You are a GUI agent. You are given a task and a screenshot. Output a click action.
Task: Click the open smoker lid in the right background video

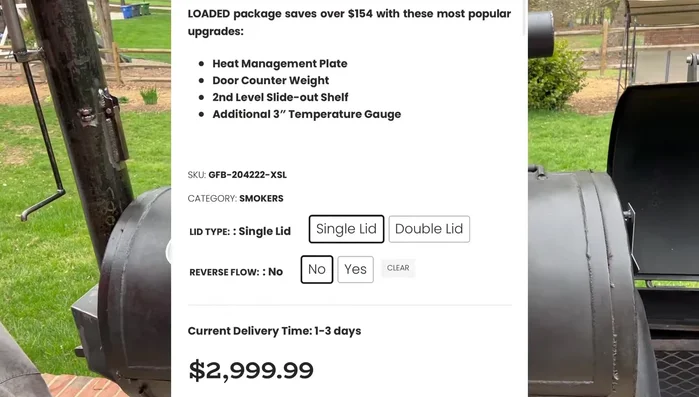(653, 180)
